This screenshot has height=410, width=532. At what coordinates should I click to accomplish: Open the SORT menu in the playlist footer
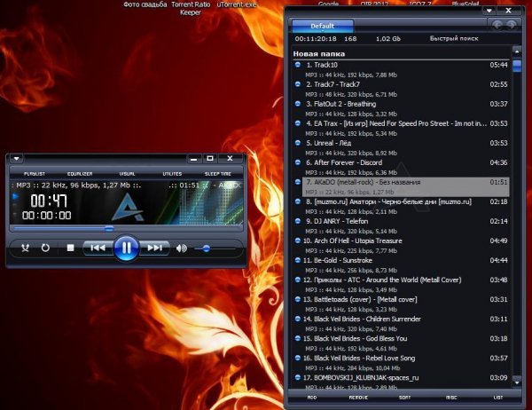405,398
